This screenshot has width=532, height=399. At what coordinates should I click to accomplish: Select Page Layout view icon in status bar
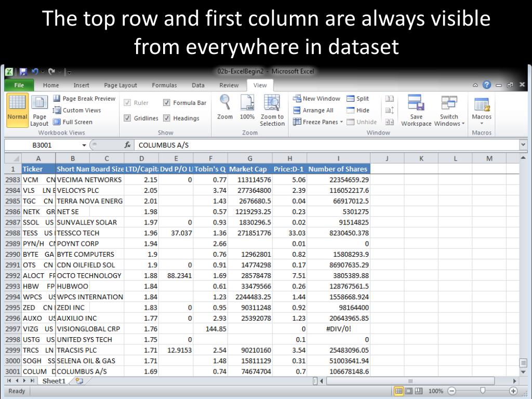[409, 391]
